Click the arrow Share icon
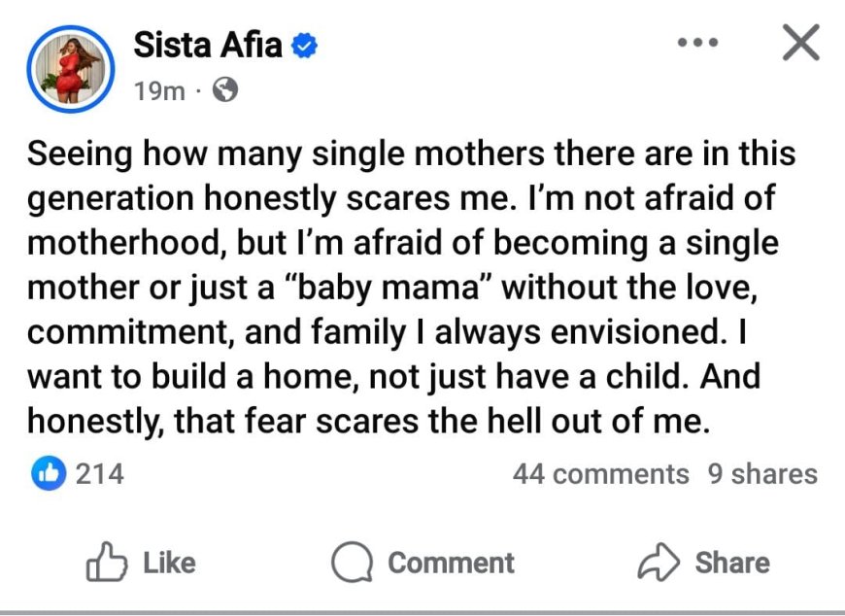This screenshot has height=616, width=845. (659, 562)
